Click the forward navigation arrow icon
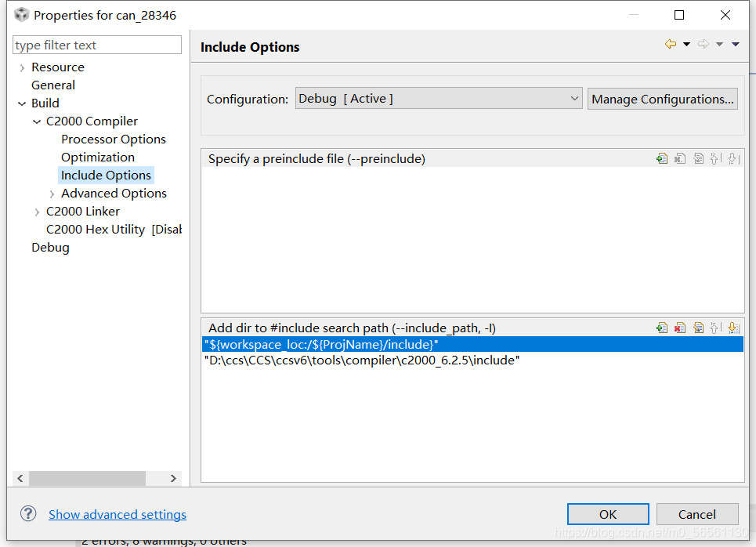Image resolution: width=756 pixels, height=547 pixels. [704, 44]
